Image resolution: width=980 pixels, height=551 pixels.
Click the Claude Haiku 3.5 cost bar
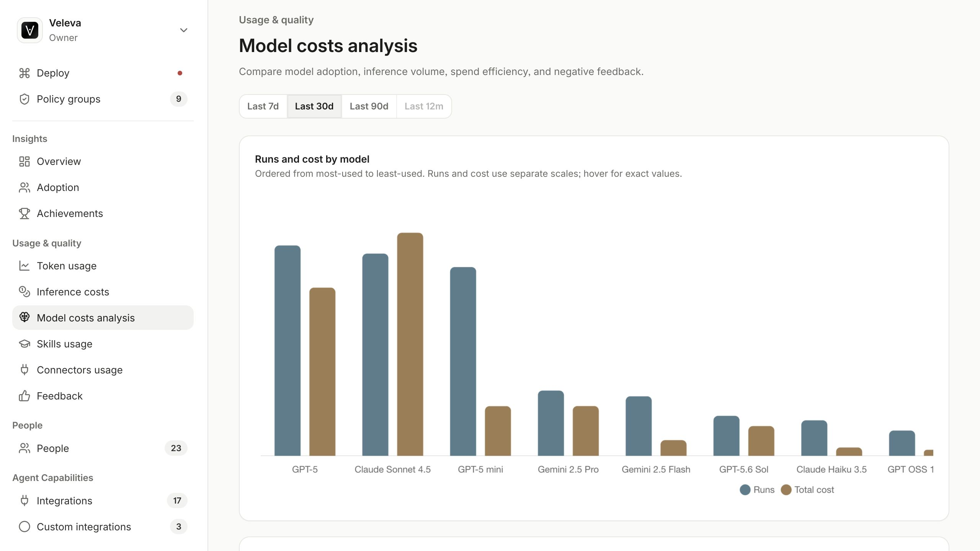pos(849,452)
